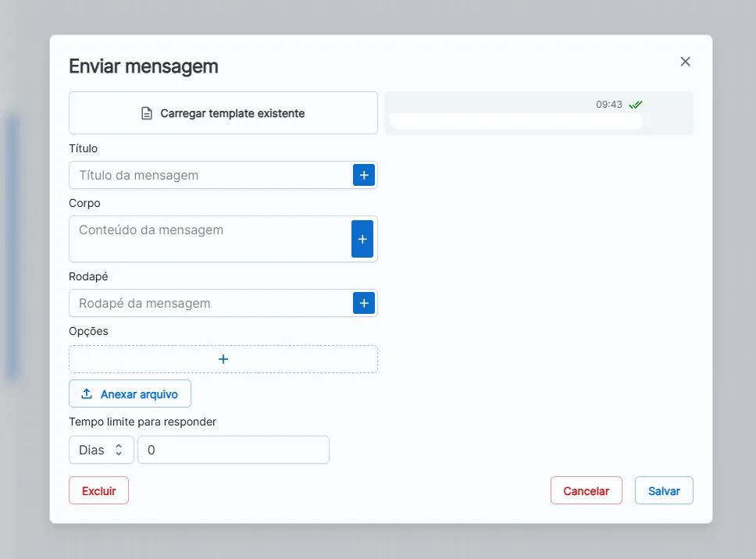Focus the Título da mensagem input
The image size is (756, 559).
point(211,175)
